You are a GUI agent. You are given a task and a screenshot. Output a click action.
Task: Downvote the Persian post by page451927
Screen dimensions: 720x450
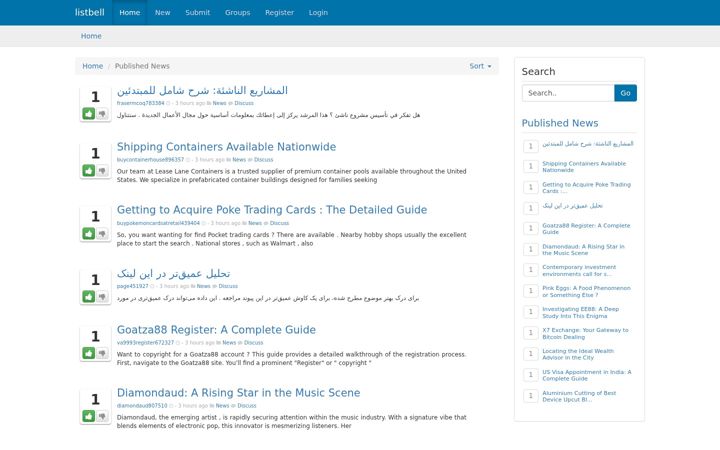pos(102,297)
